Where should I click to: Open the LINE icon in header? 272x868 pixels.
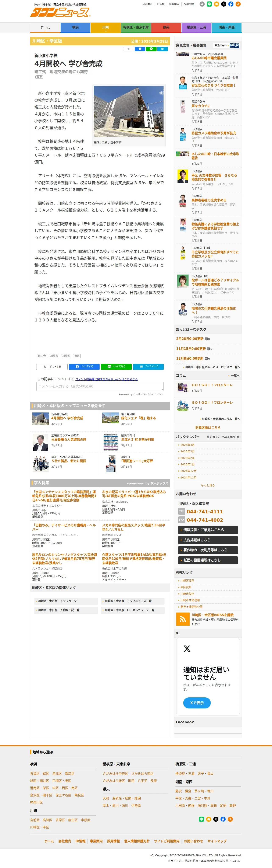[x=209, y=4]
